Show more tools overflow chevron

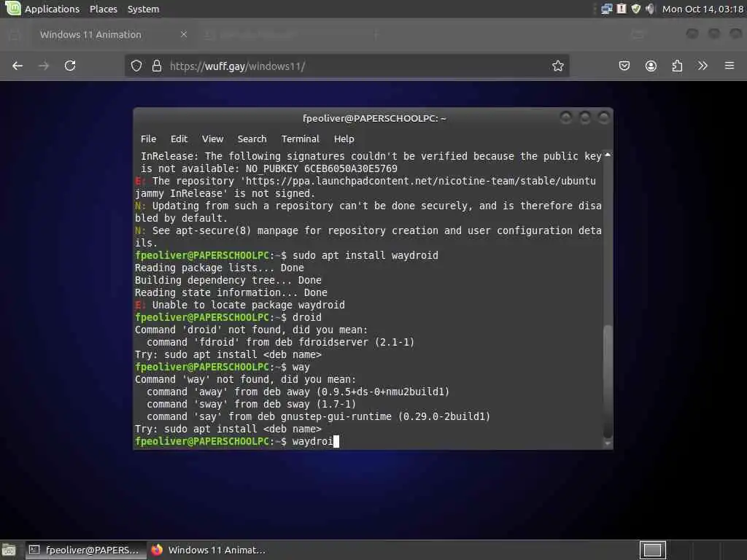(x=703, y=66)
